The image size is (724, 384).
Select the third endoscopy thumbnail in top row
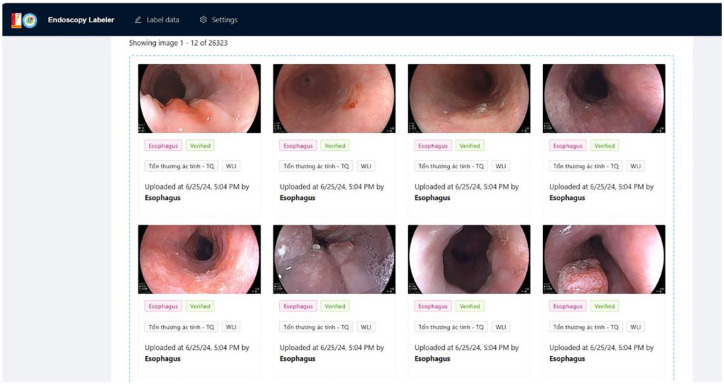469,98
